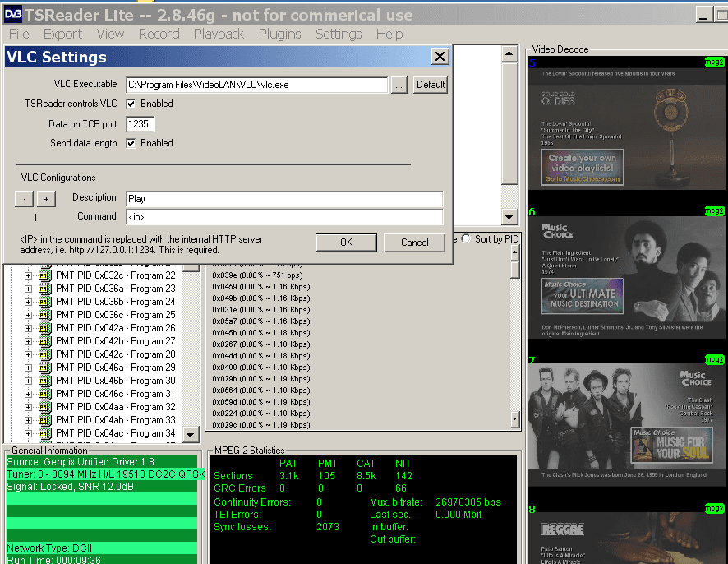This screenshot has width=728, height=564.
Task: Select The Main Ingredient video thumbnail
Action: pyautogui.click(x=626, y=277)
